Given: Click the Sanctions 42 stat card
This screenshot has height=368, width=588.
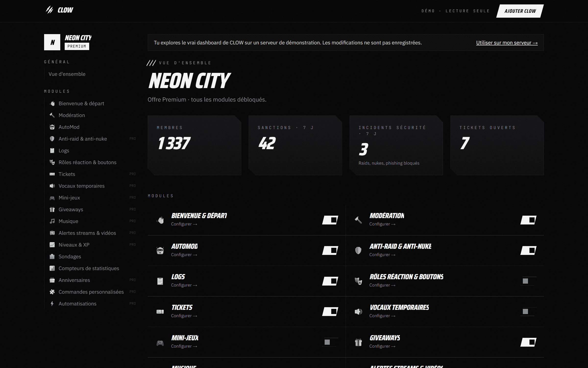Looking at the screenshot, I should (x=295, y=145).
